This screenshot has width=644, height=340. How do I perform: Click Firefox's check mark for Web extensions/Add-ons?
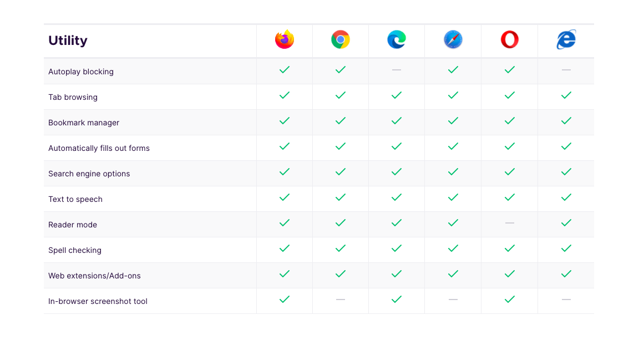tap(285, 274)
